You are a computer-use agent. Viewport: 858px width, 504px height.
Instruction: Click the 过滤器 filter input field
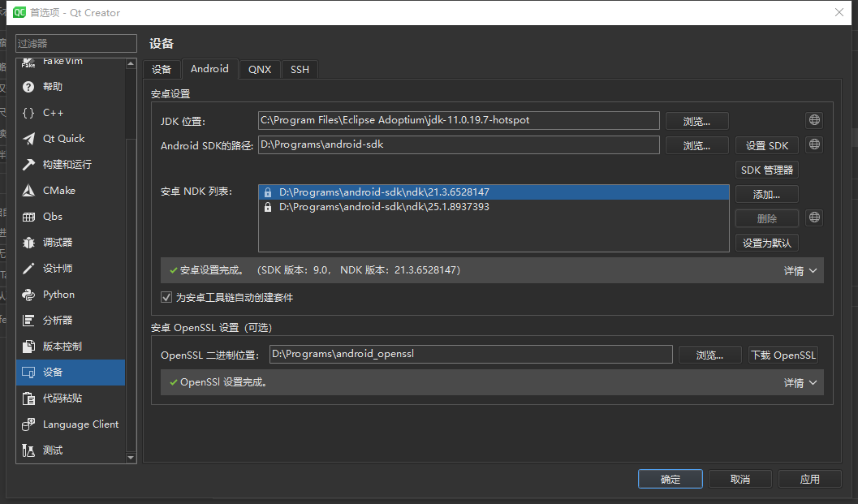tap(76, 43)
